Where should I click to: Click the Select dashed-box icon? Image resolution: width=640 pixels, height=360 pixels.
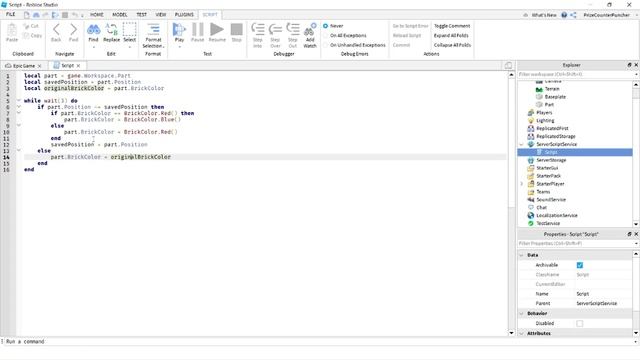point(129,30)
